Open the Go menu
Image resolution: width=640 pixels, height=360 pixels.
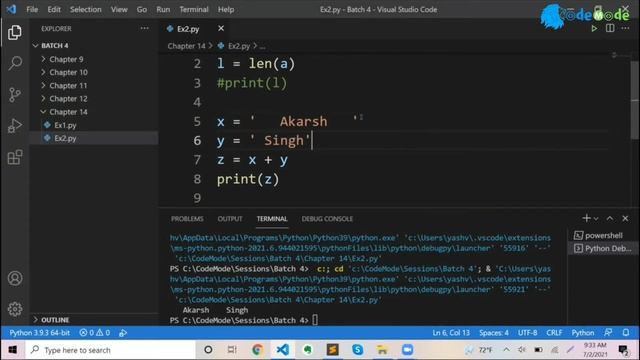click(142, 9)
